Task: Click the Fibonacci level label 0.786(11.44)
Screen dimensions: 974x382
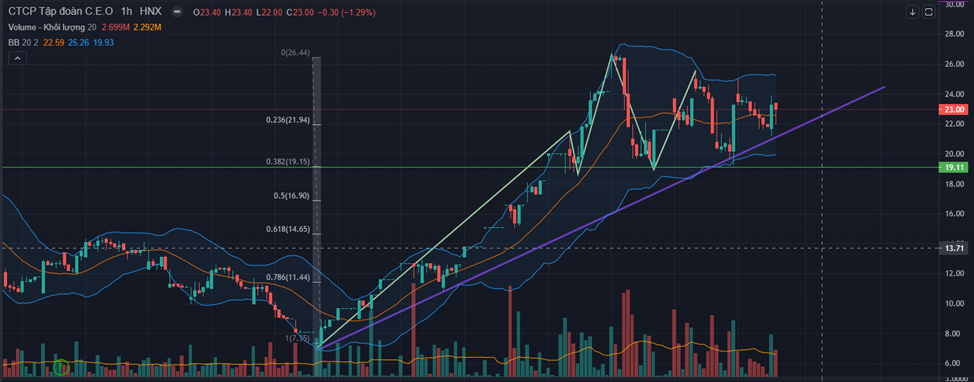Action: tap(288, 277)
